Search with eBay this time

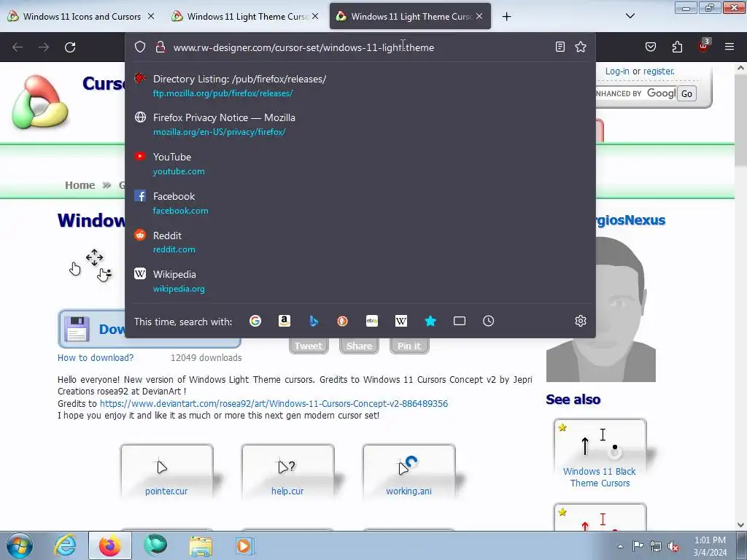[372, 321]
